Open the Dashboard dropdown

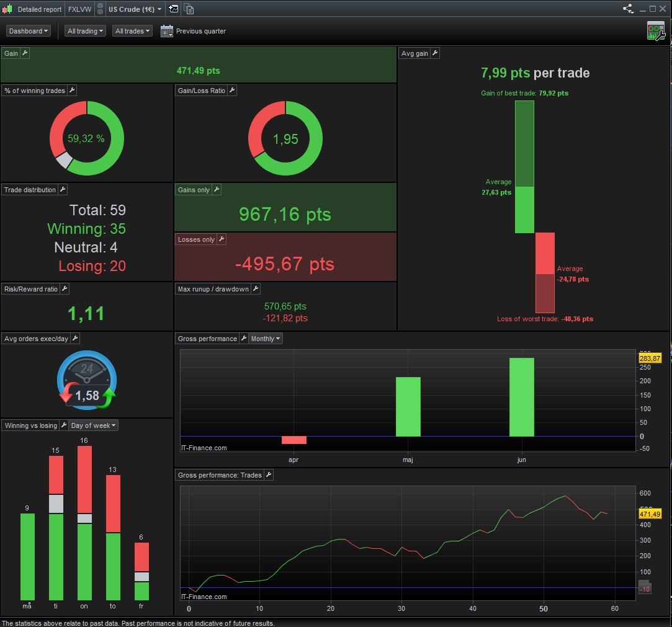[x=29, y=31]
